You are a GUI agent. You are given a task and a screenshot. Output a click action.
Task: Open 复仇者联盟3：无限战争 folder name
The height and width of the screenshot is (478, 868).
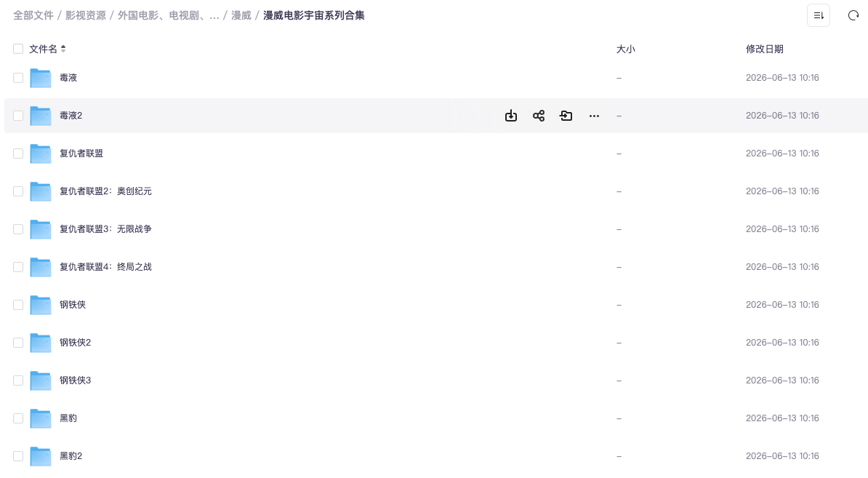[x=105, y=229]
